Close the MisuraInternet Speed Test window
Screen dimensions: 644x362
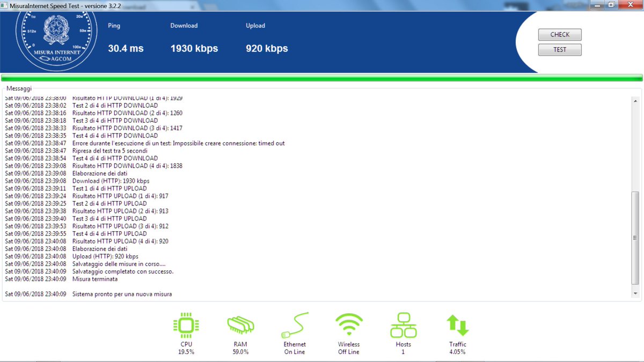pos(630,4)
